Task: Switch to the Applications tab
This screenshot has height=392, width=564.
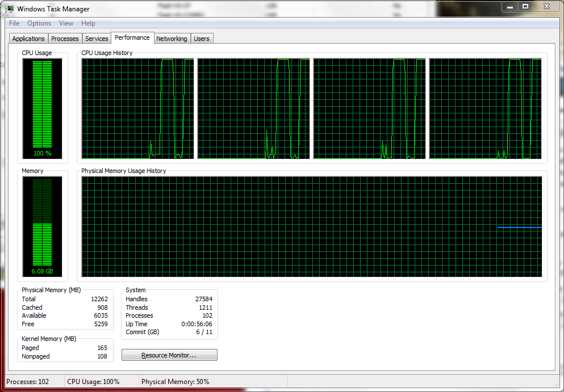Action: 28,39
